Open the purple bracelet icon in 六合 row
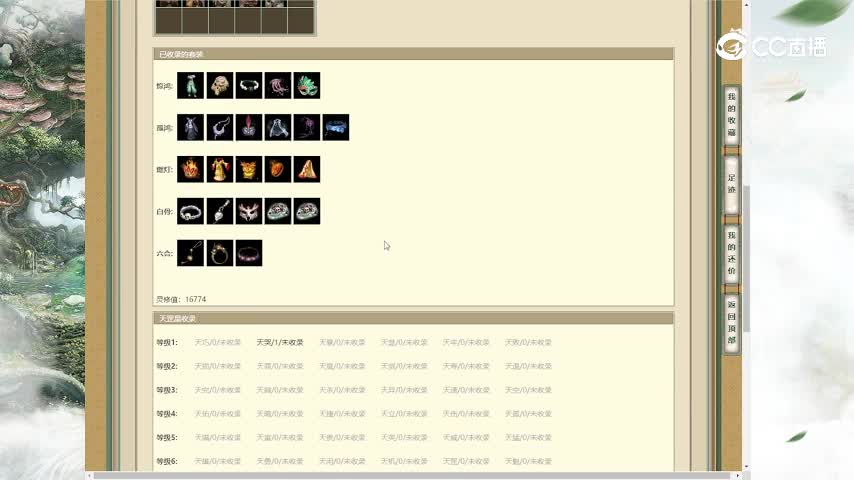The height and width of the screenshot is (480, 854). [x=249, y=253]
